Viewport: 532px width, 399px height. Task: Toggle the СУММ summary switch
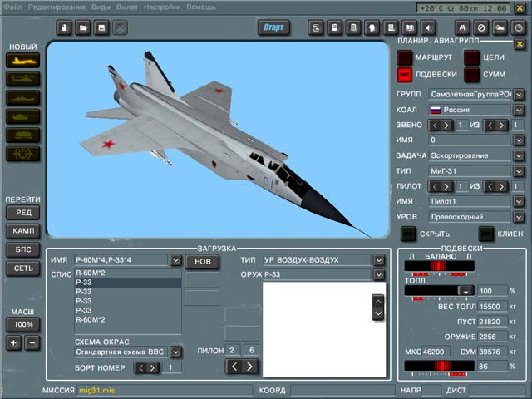tap(471, 75)
